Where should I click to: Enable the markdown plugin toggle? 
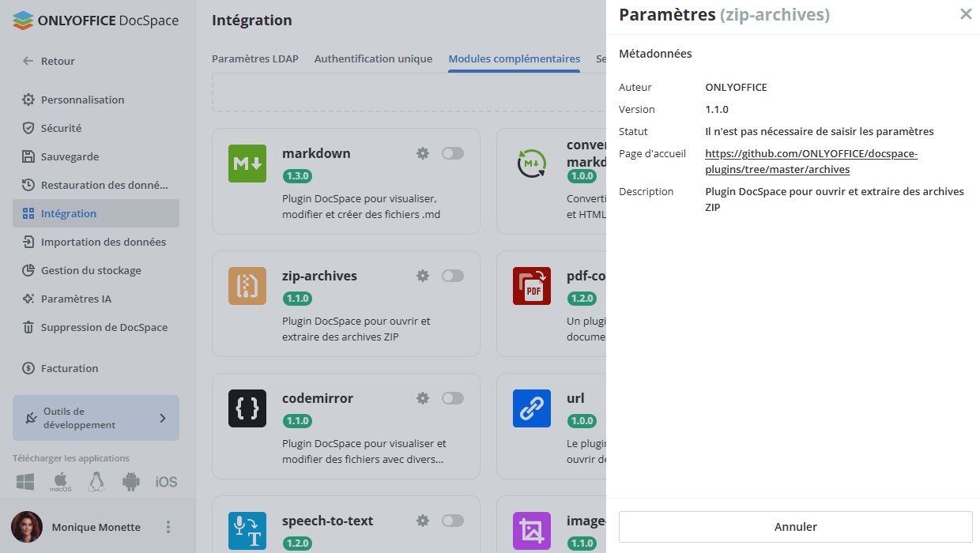[453, 153]
